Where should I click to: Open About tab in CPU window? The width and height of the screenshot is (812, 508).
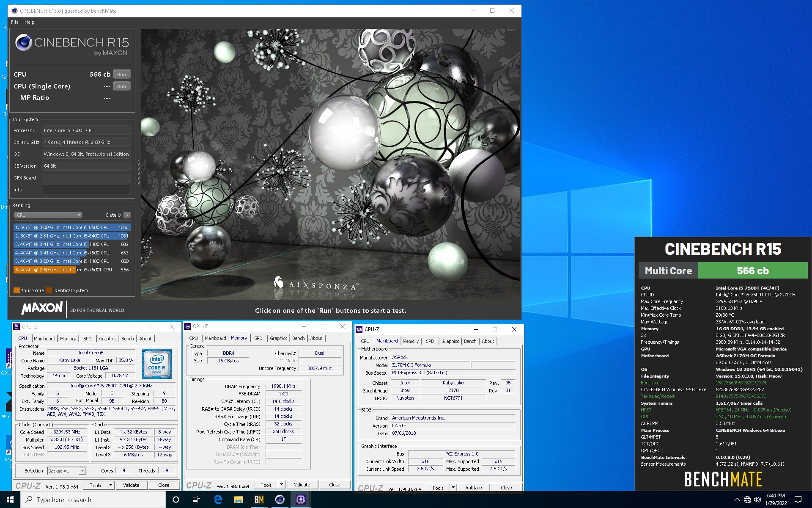145,339
